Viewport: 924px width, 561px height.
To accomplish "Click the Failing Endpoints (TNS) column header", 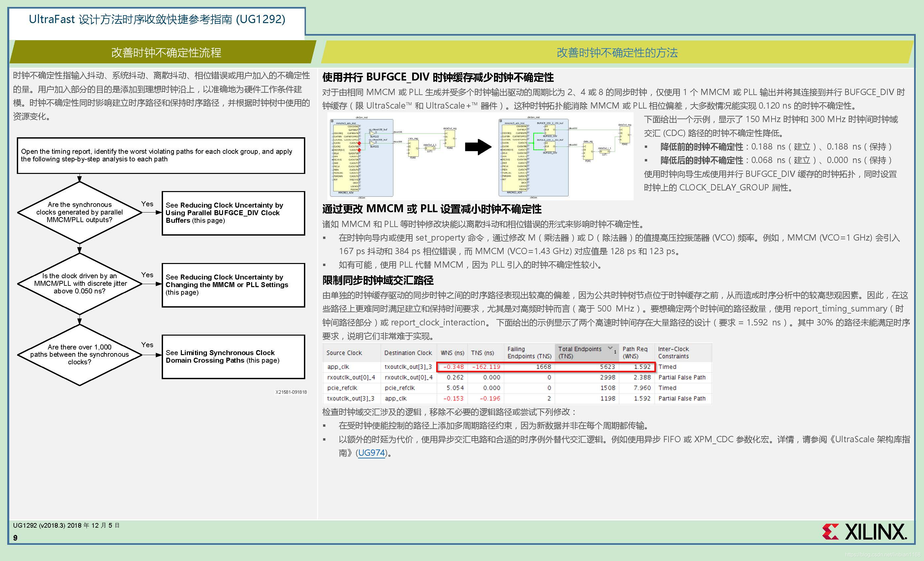I will coord(529,352).
